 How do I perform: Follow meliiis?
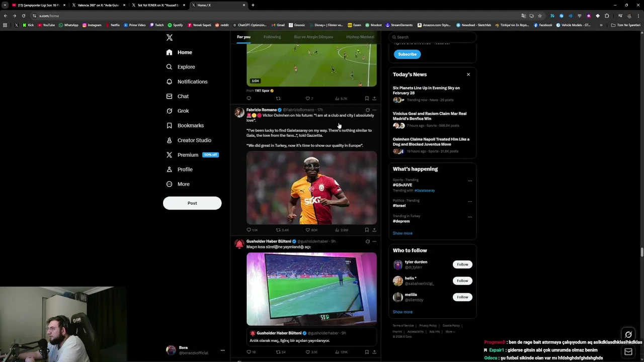point(462,297)
